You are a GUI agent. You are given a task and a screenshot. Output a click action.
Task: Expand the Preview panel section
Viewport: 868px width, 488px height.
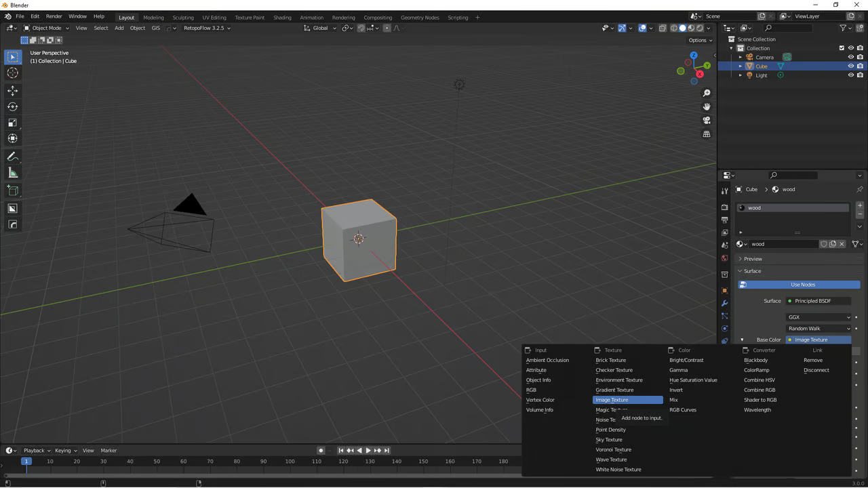[753, 259]
